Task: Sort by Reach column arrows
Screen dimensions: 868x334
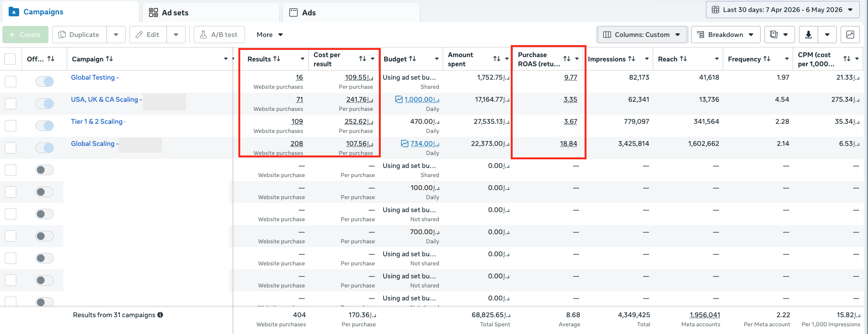Action: click(683, 59)
